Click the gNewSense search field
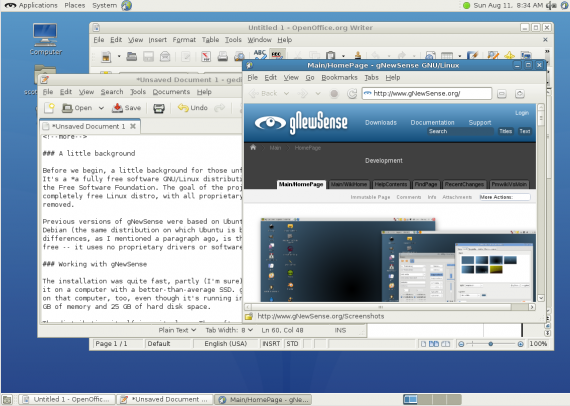570x406 pixels. 460,131
